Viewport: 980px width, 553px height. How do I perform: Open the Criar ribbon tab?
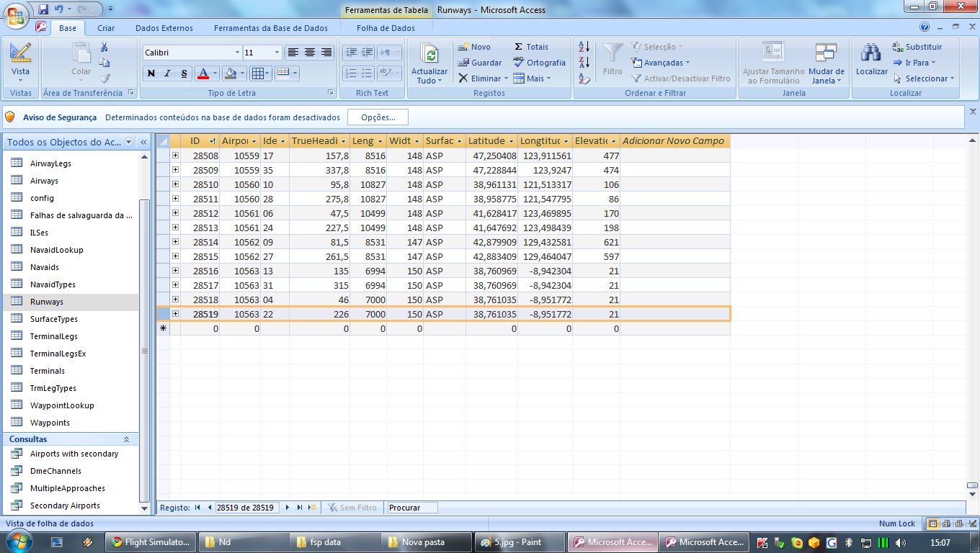(x=106, y=28)
